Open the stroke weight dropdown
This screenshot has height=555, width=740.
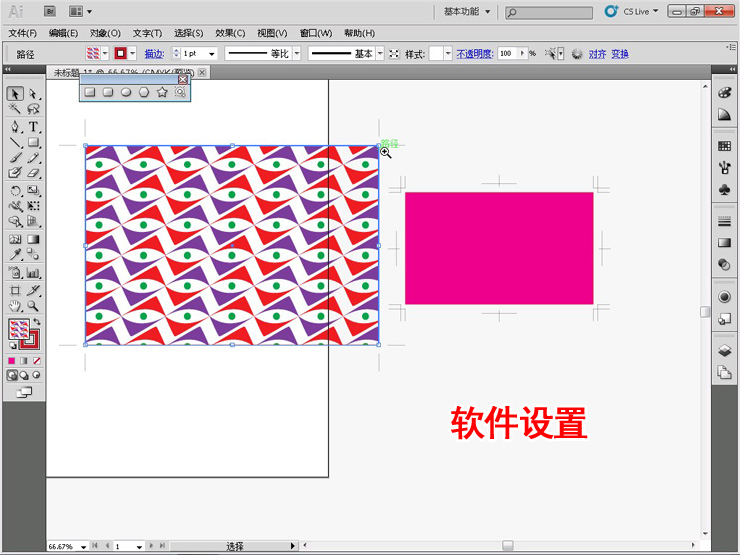click(x=212, y=53)
